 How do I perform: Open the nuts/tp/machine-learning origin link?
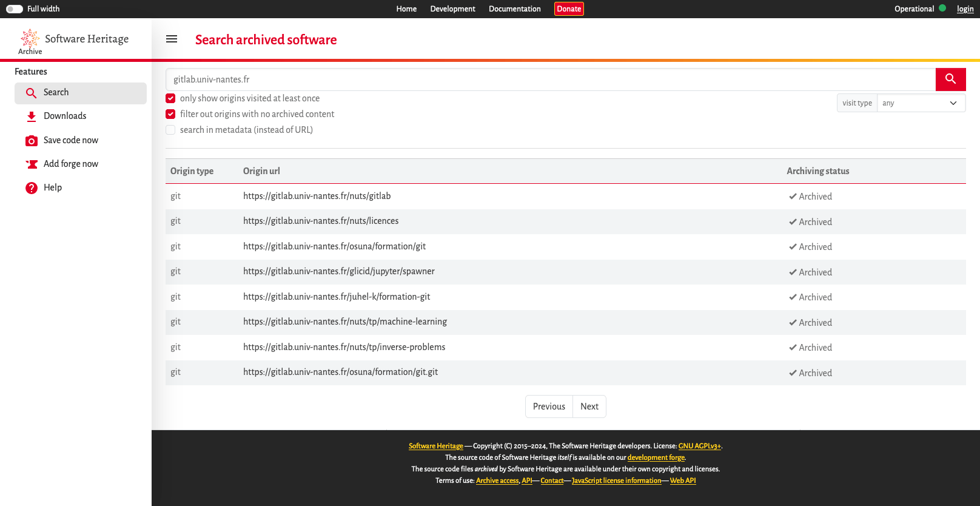click(345, 322)
